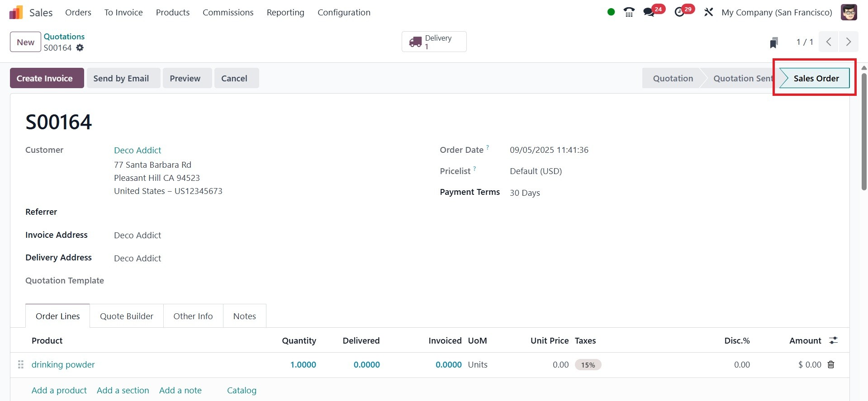Viewport: 868px width, 401px height.
Task: Go to the previous record arrow
Action: (829, 42)
